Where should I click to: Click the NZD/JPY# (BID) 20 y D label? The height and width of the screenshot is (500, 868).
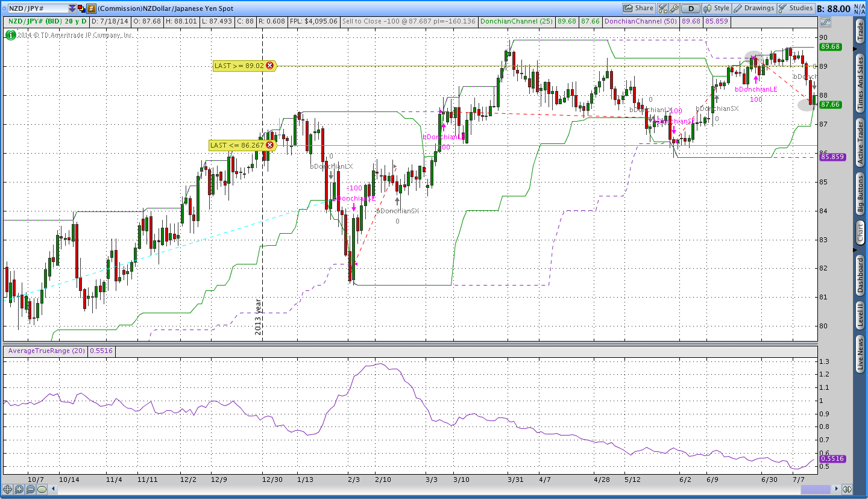(47, 22)
